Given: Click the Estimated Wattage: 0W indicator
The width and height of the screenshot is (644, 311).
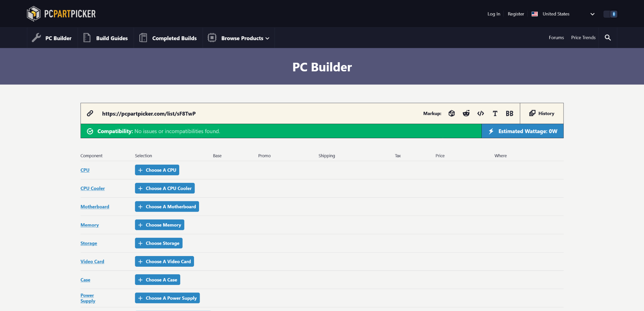Looking at the screenshot, I should click(x=523, y=131).
